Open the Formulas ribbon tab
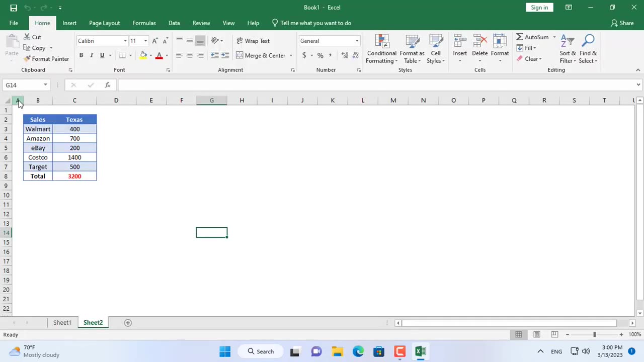 coord(144,23)
